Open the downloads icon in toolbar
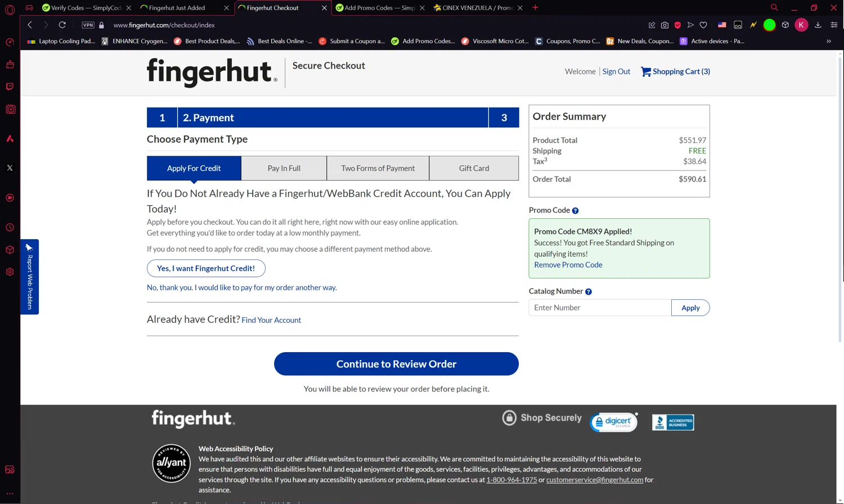Image resolution: width=844 pixels, height=504 pixels. 818,25
